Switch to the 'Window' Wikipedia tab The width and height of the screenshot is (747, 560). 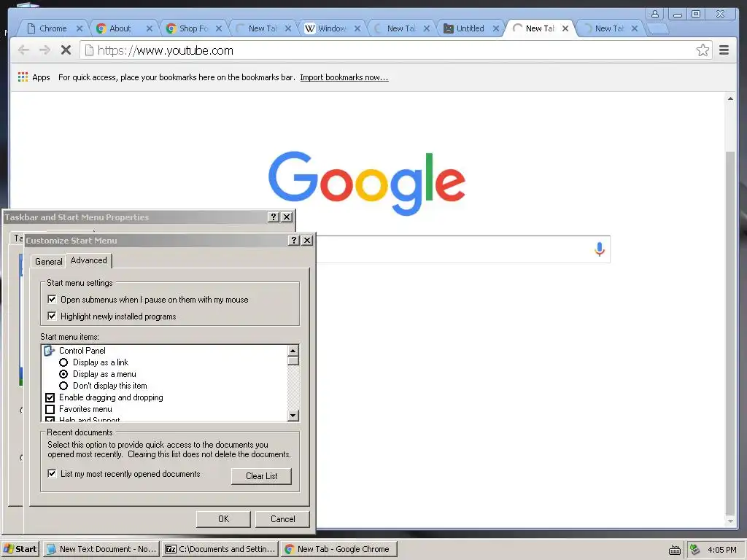332,28
